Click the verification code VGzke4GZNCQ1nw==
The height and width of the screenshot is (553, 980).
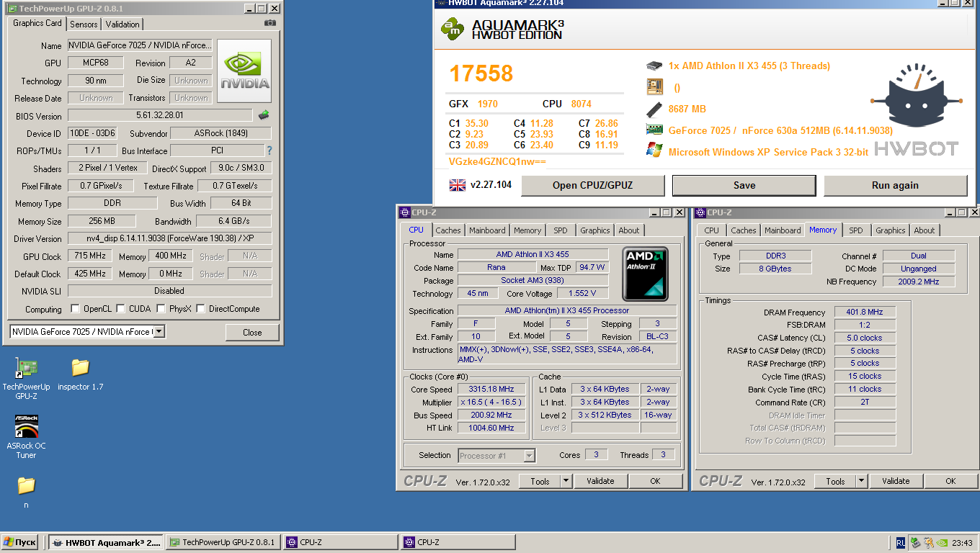(497, 161)
